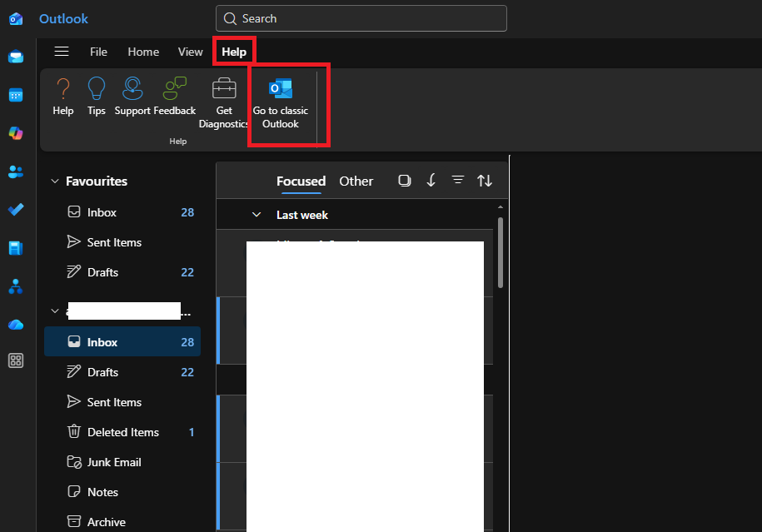Switch to Focused inbox tab
This screenshot has width=762, height=532.
coord(301,181)
